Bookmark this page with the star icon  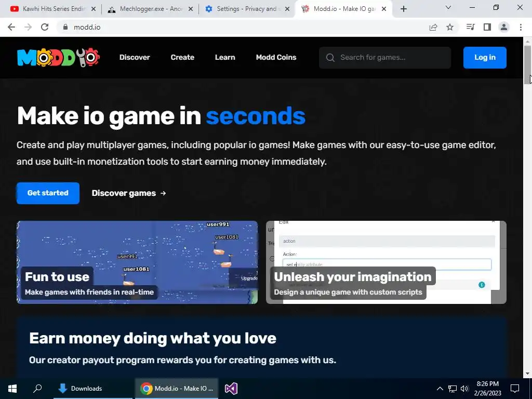pyautogui.click(x=450, y=27)
